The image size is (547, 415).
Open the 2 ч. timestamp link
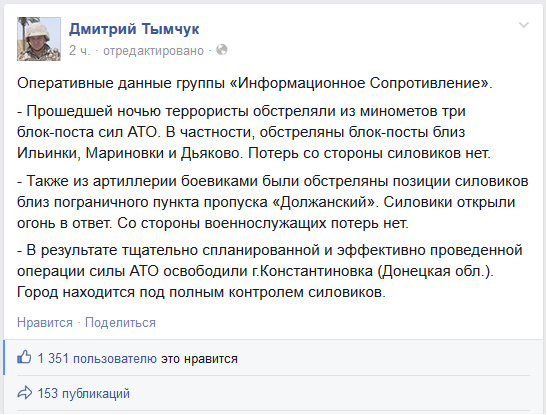point(79,51)
